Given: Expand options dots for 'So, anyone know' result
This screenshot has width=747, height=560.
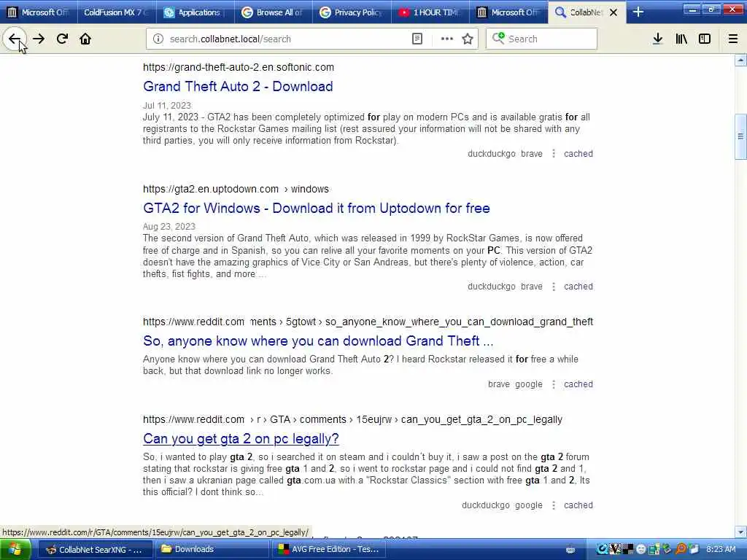Looking at the screenshot, I should click(x=553, y=384).
